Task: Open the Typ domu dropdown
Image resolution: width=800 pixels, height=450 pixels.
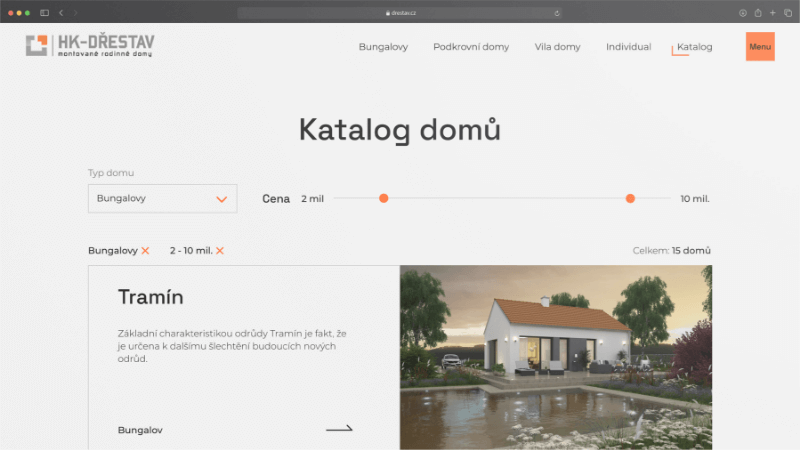Action: tap(162, 198)
